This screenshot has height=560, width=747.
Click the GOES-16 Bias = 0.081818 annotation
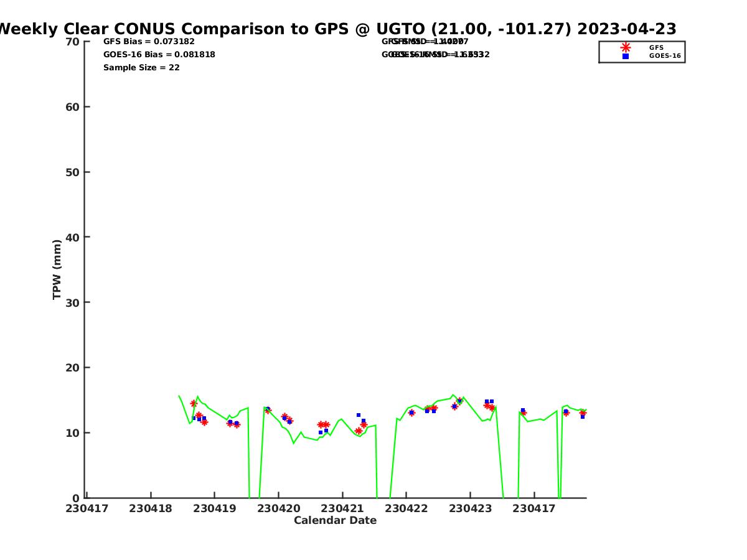[x=159, y=55]
